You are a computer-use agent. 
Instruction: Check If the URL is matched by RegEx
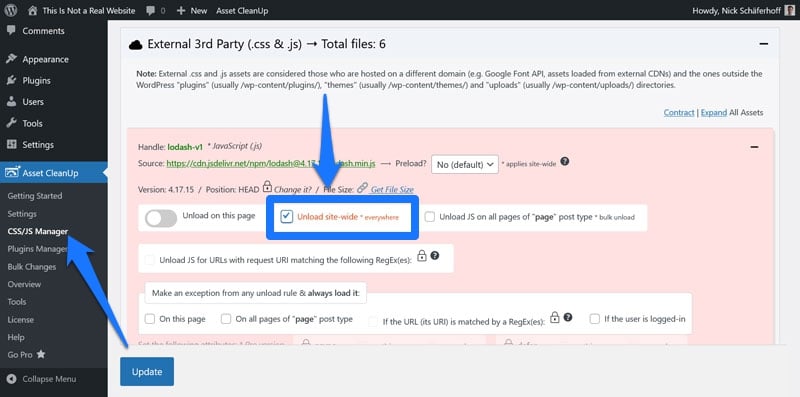(373, 321)
